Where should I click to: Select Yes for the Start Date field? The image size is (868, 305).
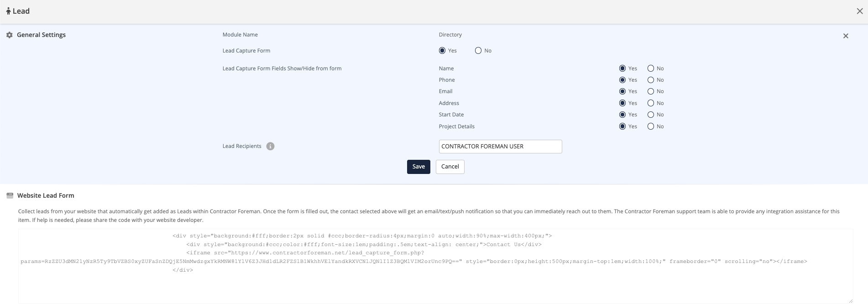(622, 115)
